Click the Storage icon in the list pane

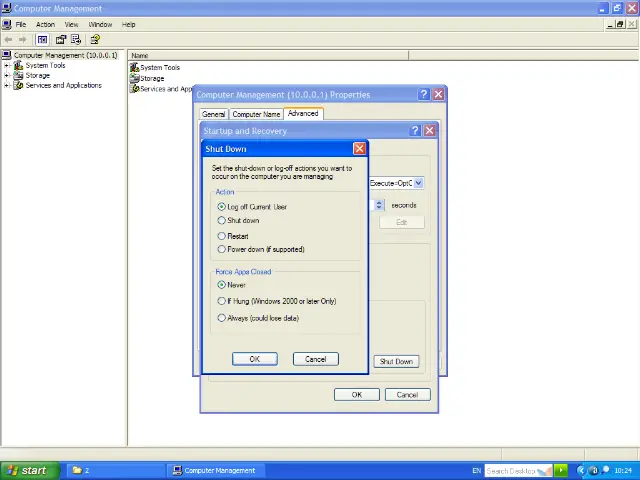[134, 78]
